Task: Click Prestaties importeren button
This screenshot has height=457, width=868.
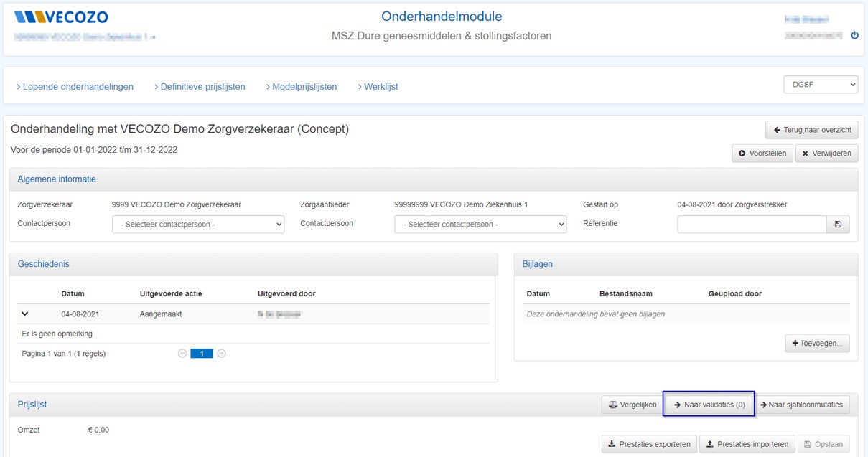Action: [x=747, y=444]
